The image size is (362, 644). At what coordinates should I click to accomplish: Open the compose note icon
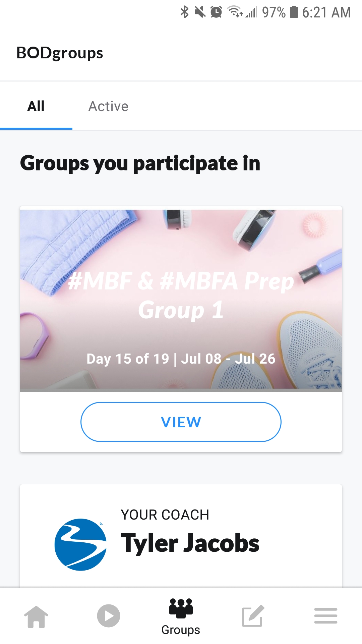[253, 616]
